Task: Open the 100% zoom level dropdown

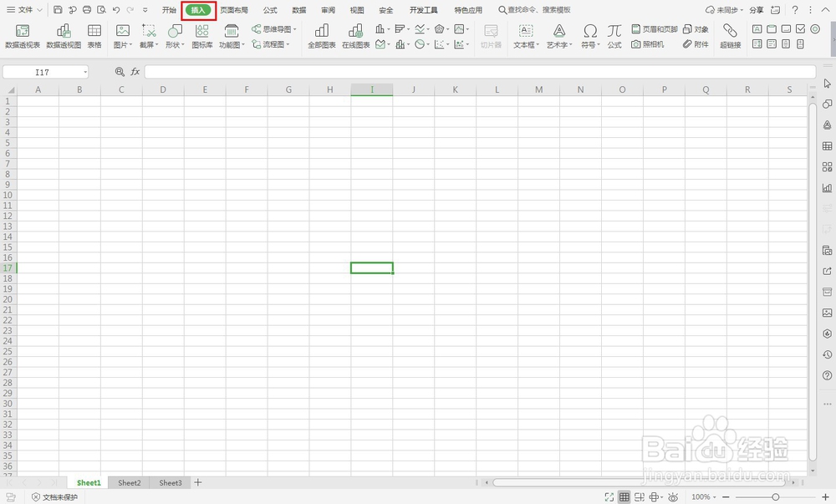Action: pos(703,497)
